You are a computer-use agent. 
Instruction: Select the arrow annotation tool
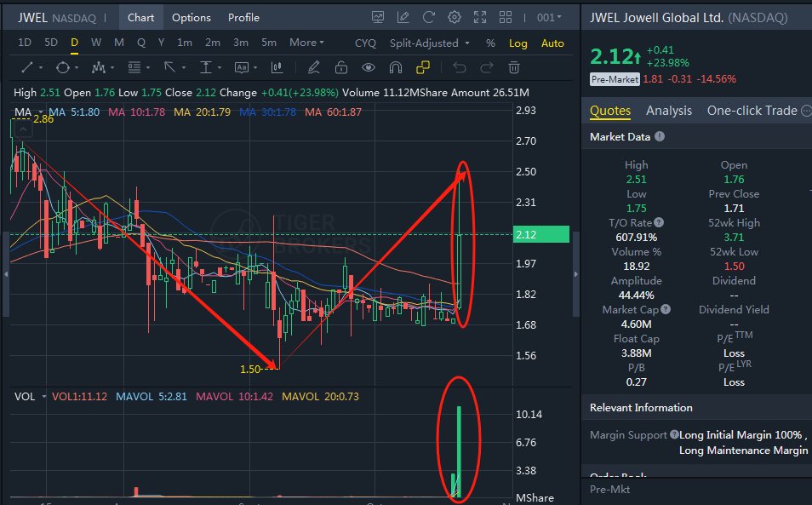pos(169,67)
